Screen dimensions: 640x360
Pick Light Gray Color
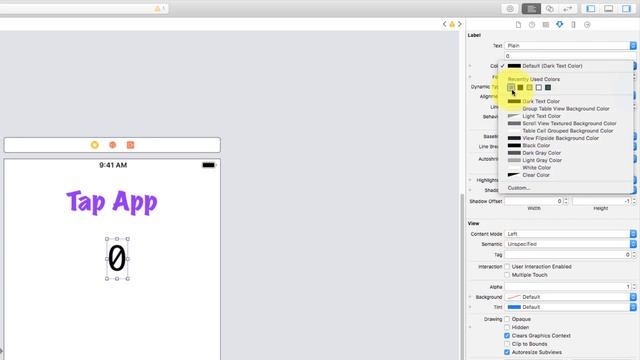coord(566,160)
